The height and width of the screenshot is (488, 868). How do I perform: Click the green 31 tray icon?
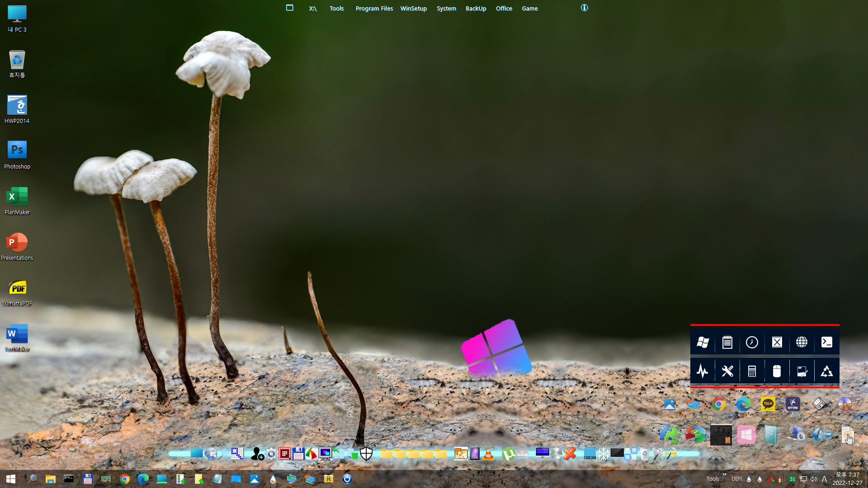point(792,479)
